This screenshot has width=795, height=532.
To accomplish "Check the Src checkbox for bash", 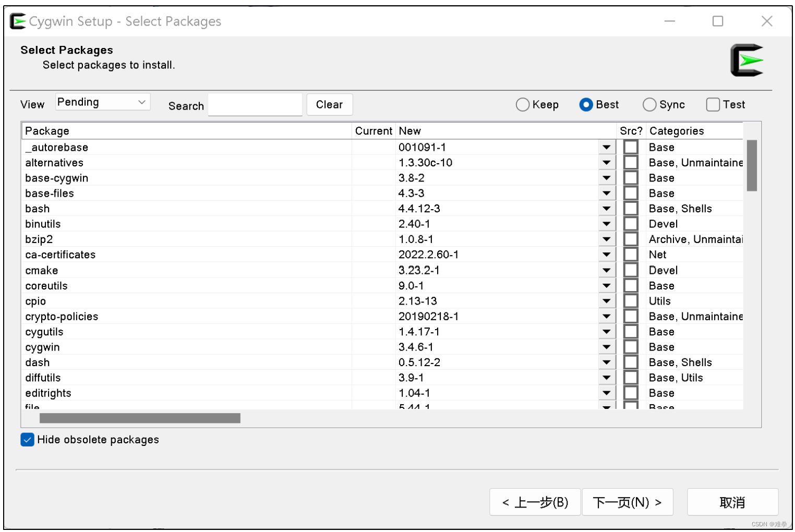I will pyautogui.click(x=631, y=209).
